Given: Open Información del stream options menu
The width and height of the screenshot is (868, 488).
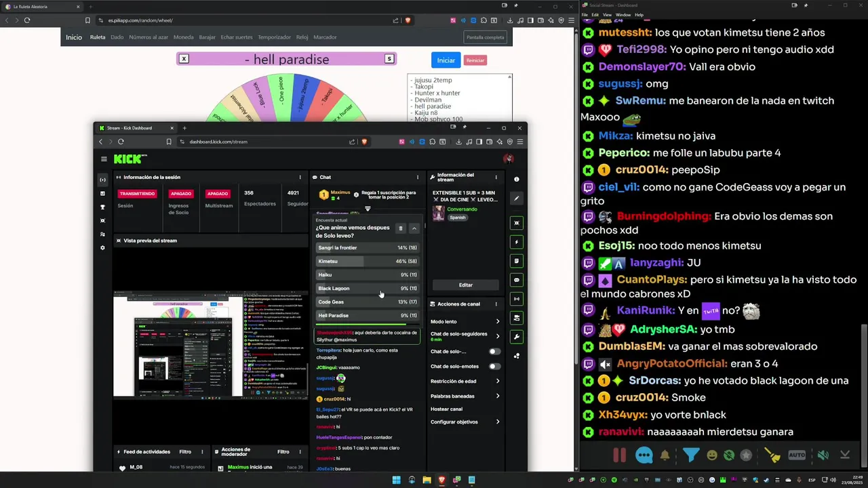Looking at the screenshot, I should 496,177.
